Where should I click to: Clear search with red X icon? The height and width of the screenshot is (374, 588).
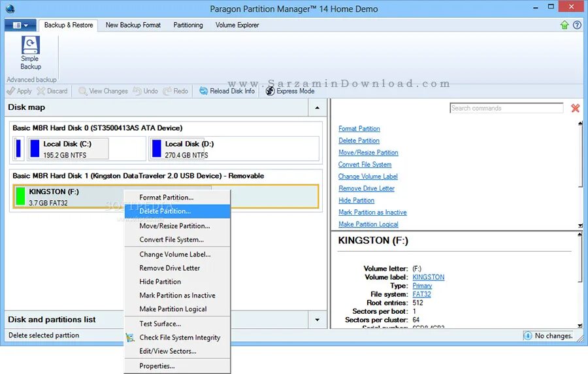575,108
